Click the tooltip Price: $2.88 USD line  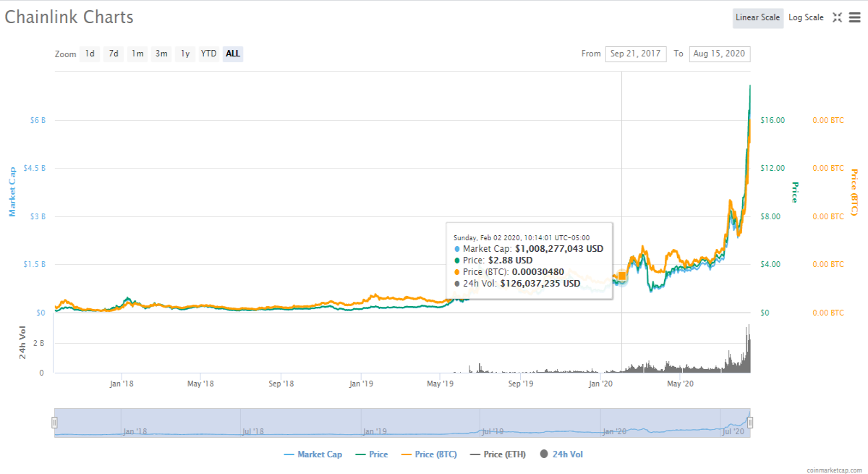(493, 261)
